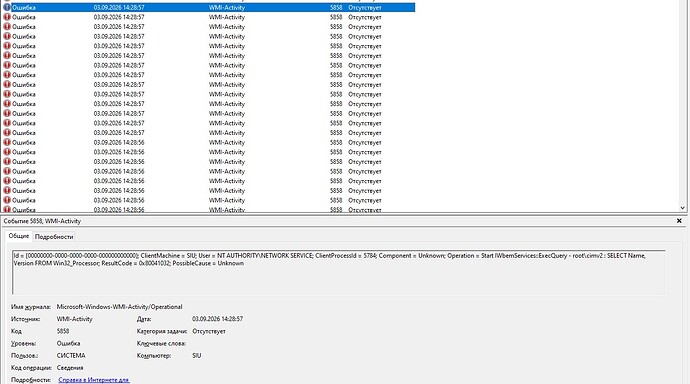690x384 pixels.
Task: Click inside the event description text box
Action: coord(339,272)
